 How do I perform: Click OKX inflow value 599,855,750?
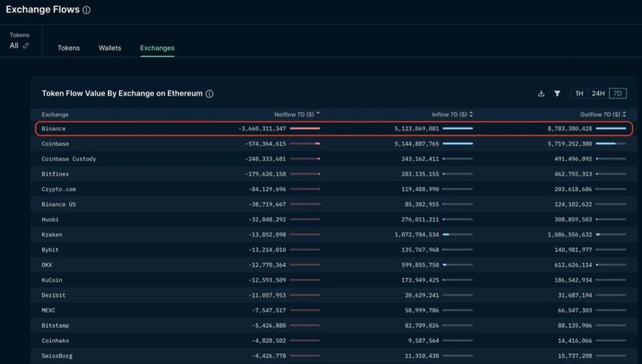point(420,265)
